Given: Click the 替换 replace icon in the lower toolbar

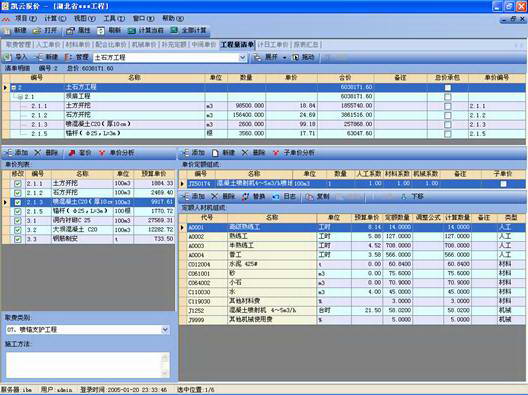Looking at the screenshot, I should click(x=245, y=196).
